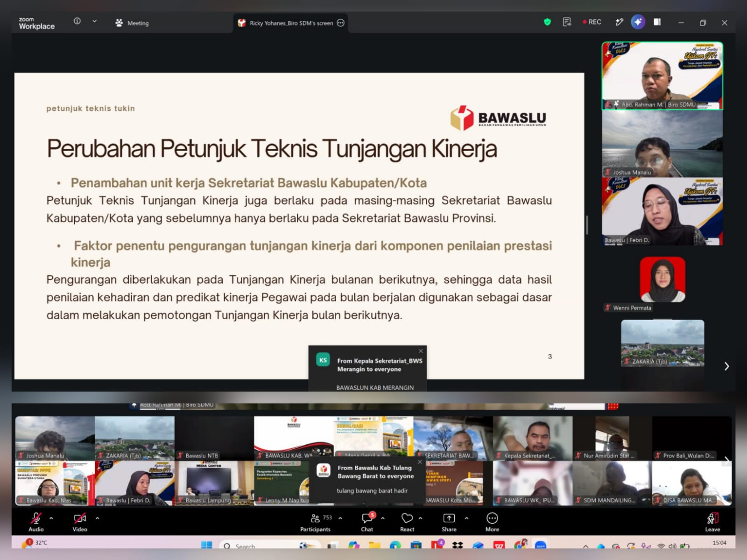
Task: Click Prov Bali_Wulan Di gallery tile
Action: click(691, 438)
